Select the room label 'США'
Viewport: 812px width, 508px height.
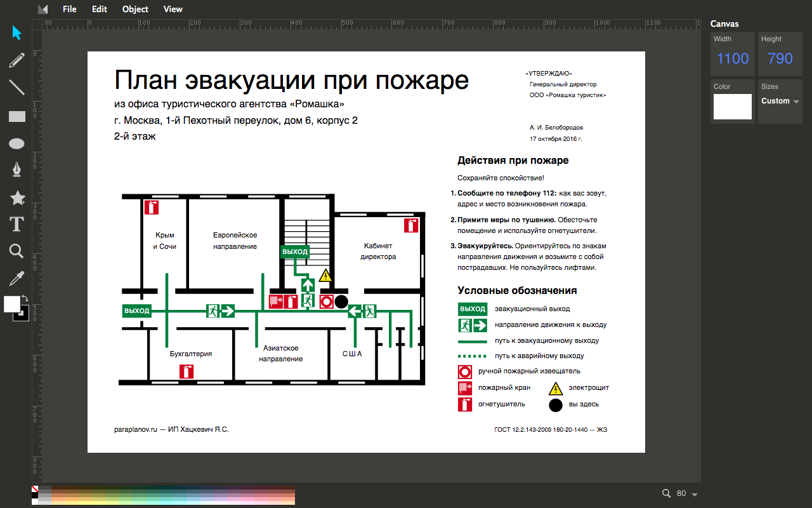pyautogui.click(x=352, y=354)
